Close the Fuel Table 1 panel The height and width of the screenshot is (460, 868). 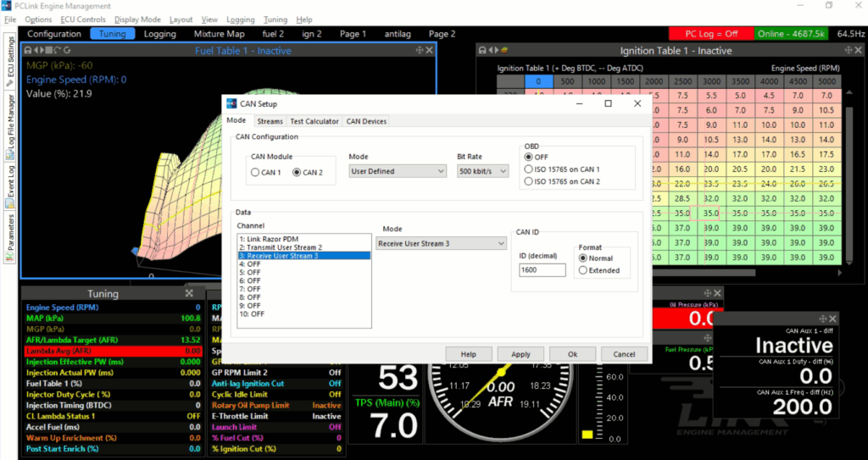point(430,50)
